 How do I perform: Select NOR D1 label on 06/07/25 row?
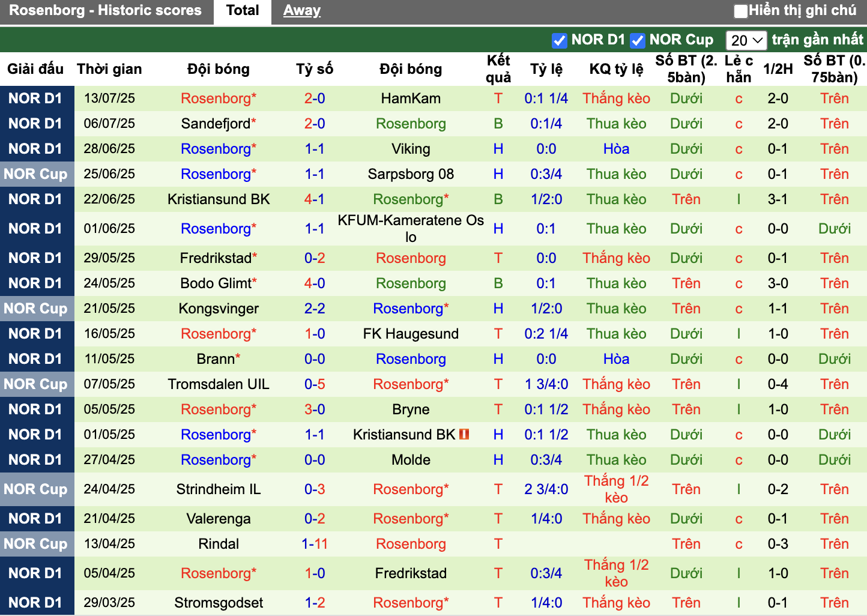(36, 124)
